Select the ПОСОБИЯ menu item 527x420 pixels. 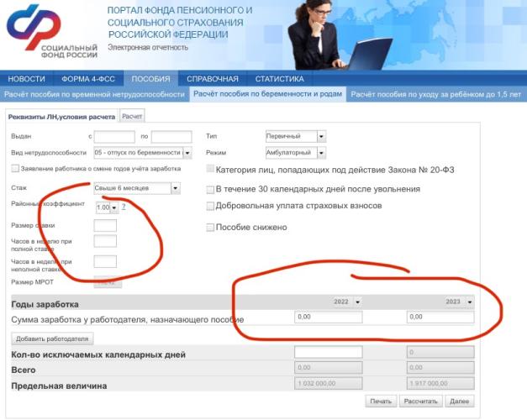click(151, 79)
